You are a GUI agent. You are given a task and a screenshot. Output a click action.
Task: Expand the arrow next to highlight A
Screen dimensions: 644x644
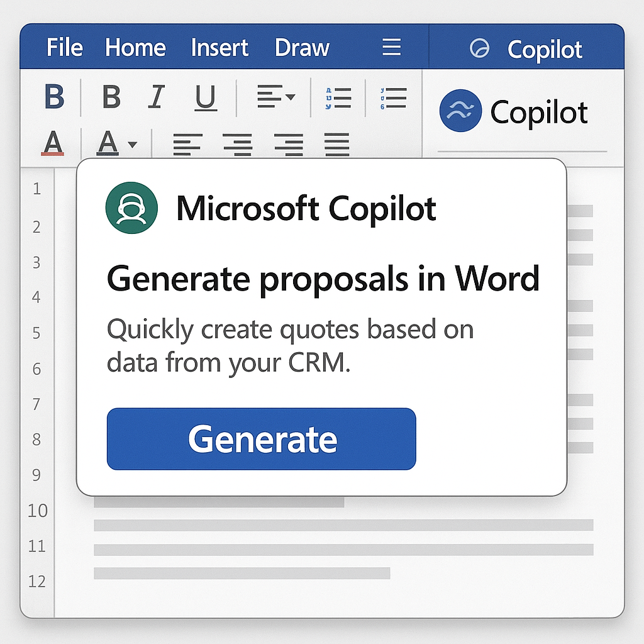click(132, 145)
